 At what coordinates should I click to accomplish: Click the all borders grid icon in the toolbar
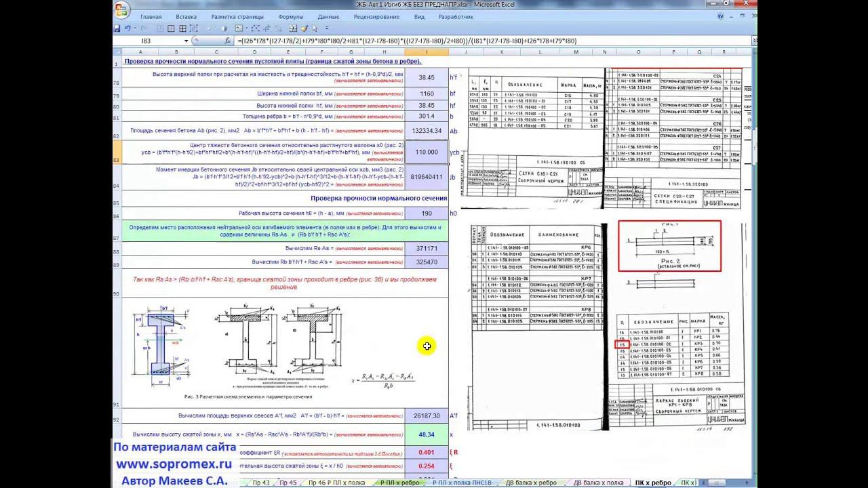(182, 28)
